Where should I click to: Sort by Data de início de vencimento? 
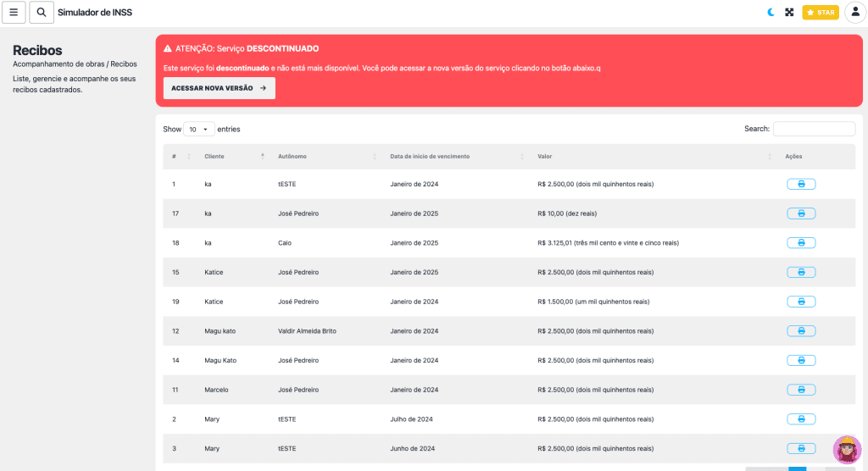click(430, 157)
